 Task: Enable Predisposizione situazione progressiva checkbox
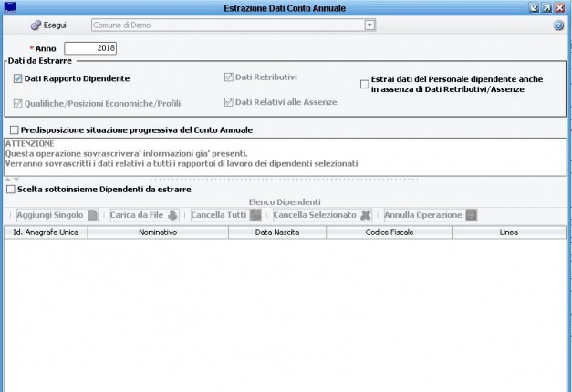coord(15,129)
